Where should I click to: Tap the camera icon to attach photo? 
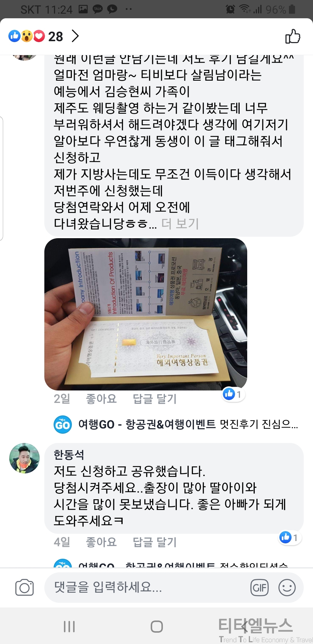click(x=25, y=587)
